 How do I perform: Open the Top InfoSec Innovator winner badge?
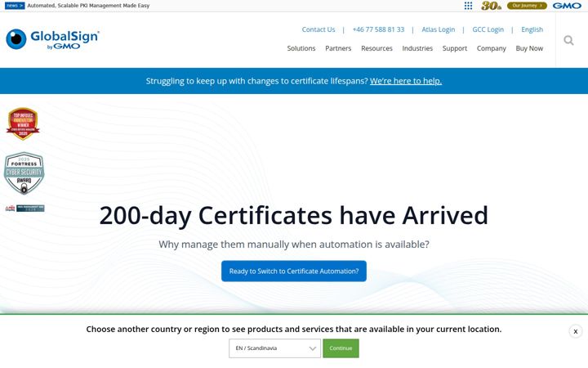point(23,123)
